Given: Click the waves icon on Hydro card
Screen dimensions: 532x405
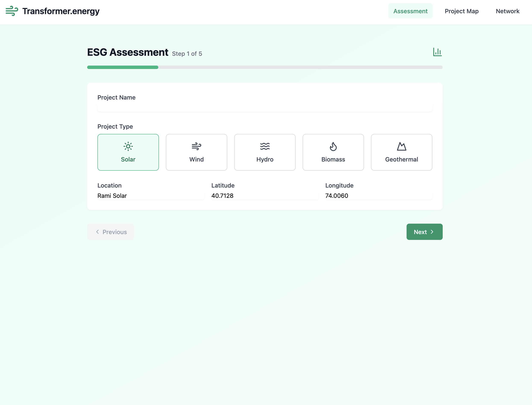Looking at the screenshot, I should coord(265,146).
